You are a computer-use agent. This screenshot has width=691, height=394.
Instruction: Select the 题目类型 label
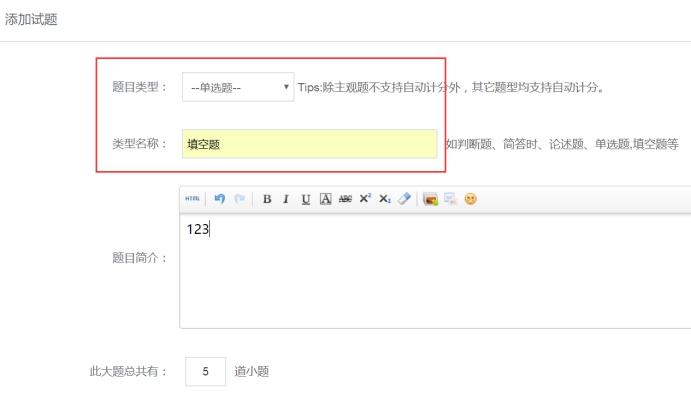pyautogui.click(x=139, y=87)
